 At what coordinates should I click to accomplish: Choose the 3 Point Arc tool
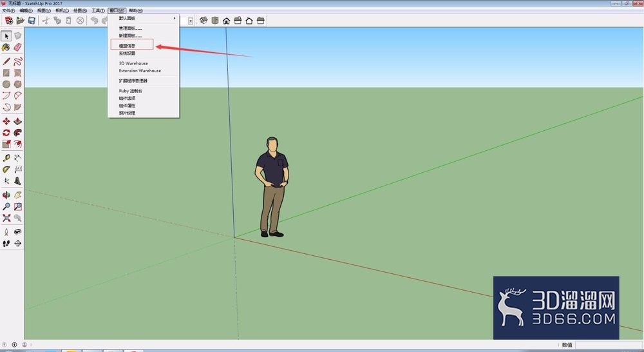pyautogui.click(x=6, y=107)
